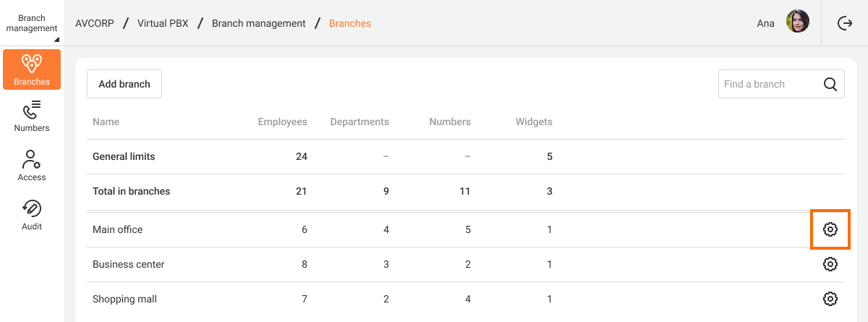Open the Shopping mall branch row
The image size is (868, 322).
pyautogui.click(x=466, y=299)
